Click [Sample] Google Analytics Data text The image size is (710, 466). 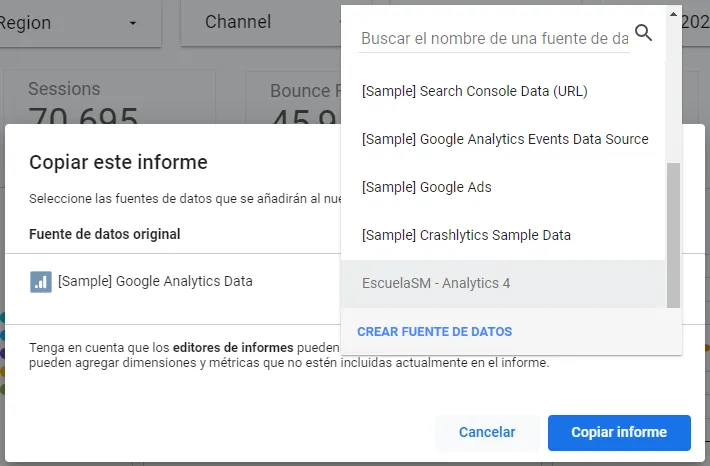click(x=155, y=281)
